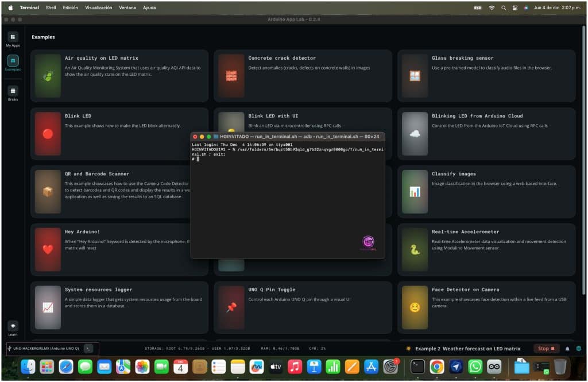Click the Wi-Fi icon in menu bar
The image size is (588, 382).
click(492, 7)
